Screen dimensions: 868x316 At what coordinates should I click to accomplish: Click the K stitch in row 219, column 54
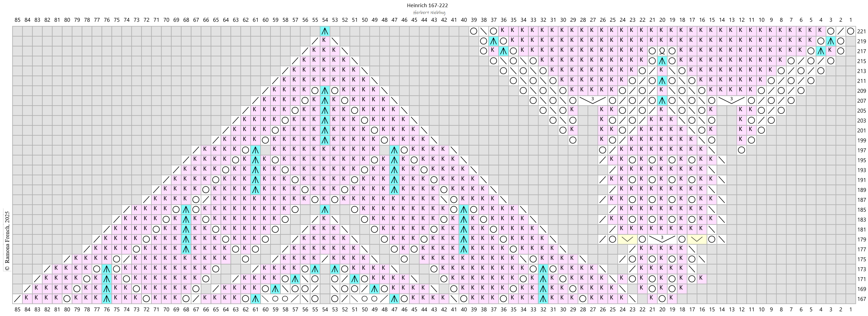[325, 41]
